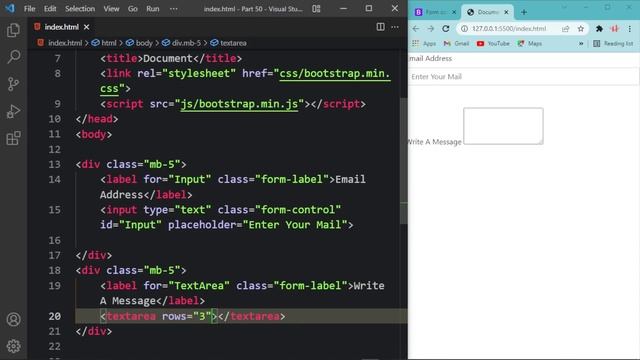Image resolution: width=640 pixels, height=360 pixels.
Task: Open the View menu
Action: coord(111,9)
